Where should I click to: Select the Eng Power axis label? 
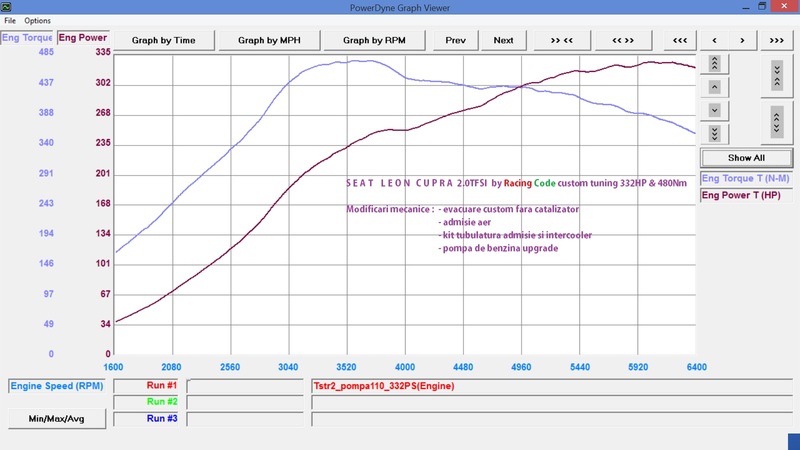coord(83,38)
